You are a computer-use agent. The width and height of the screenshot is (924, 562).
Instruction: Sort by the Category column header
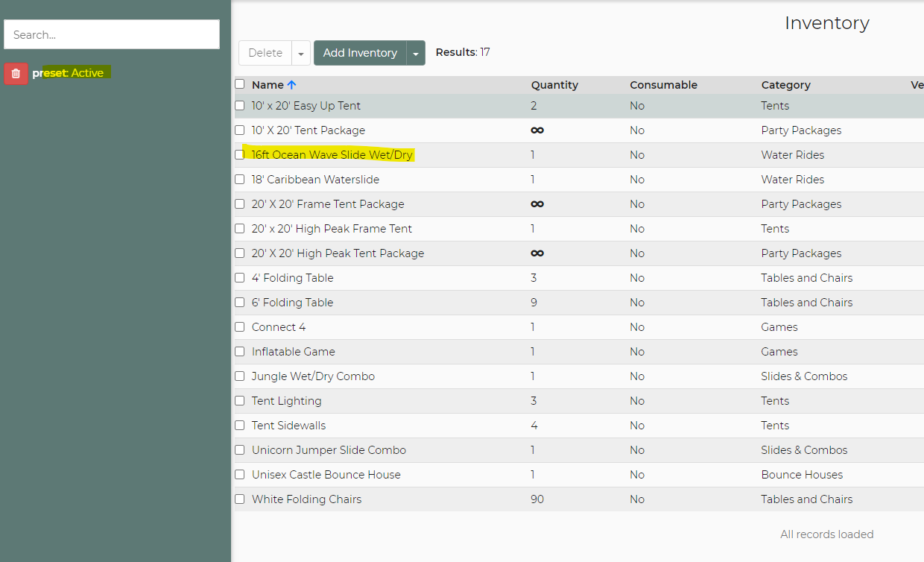[785, 85]
